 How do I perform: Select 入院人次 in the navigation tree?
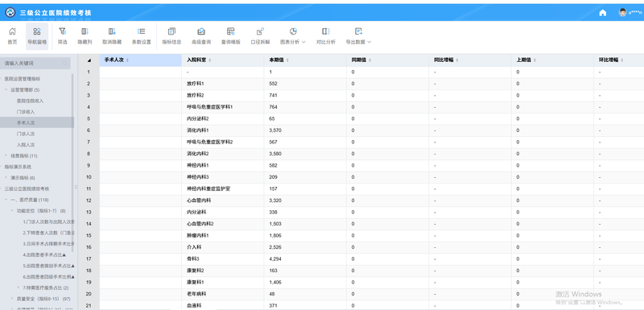pos(26,144)
